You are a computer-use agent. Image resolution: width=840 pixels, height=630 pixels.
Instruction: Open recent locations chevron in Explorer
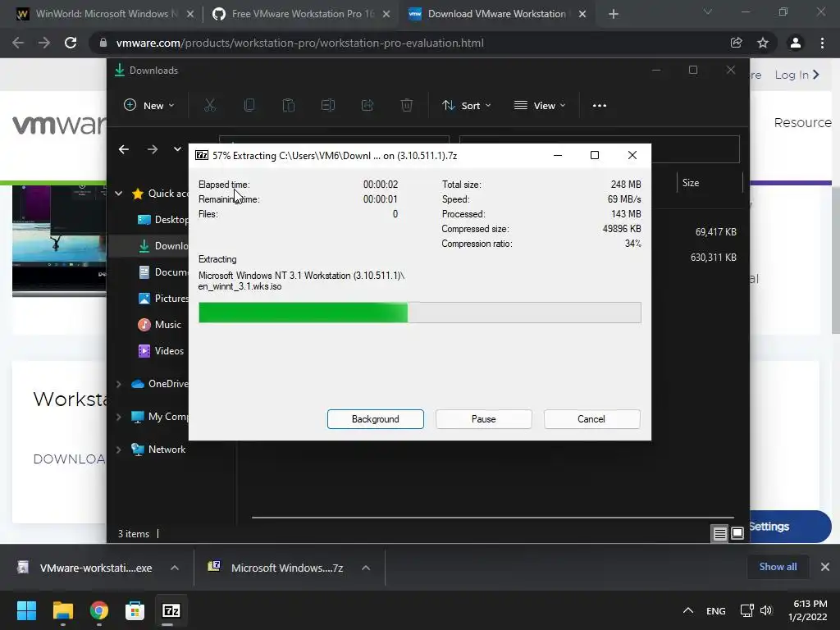[x=177, y=149]
